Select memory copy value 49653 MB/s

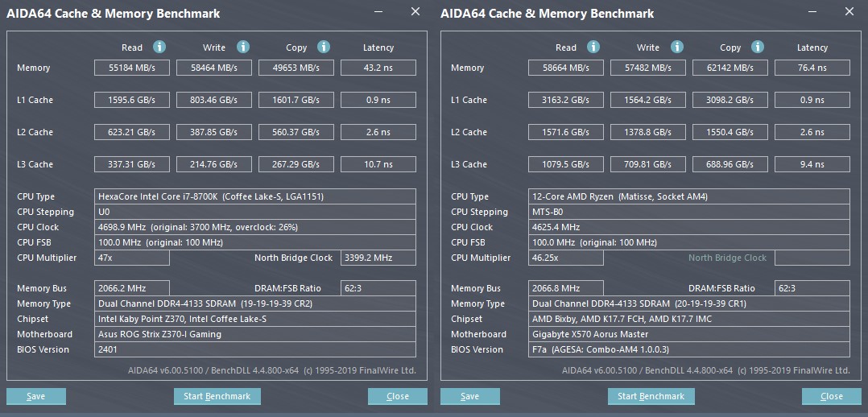click(296, 68)
